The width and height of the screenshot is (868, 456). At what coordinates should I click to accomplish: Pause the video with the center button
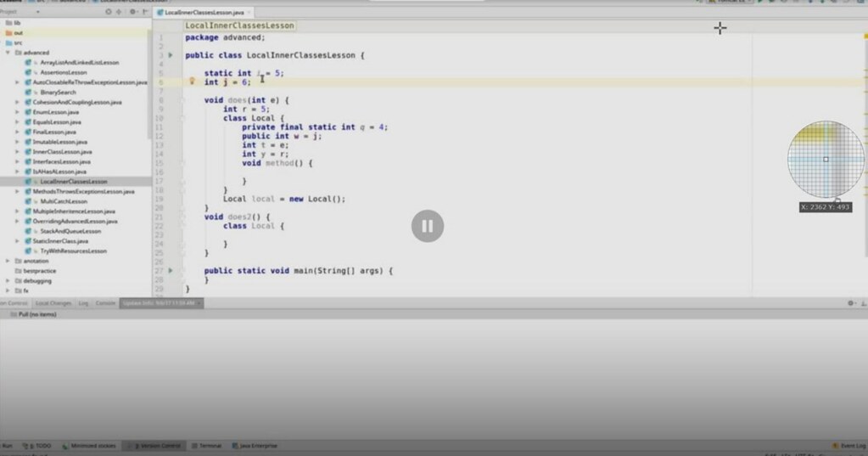[428, 226]
